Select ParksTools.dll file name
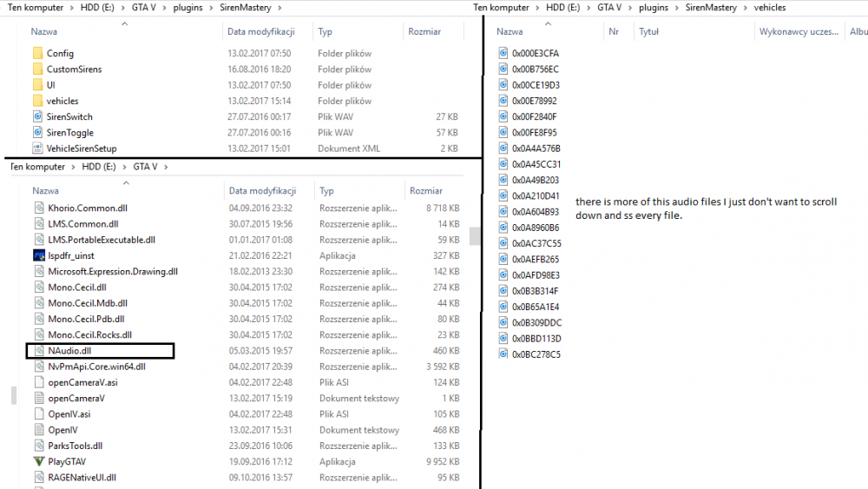This screenshot has width=868, height=489. [x=76, y=446]
